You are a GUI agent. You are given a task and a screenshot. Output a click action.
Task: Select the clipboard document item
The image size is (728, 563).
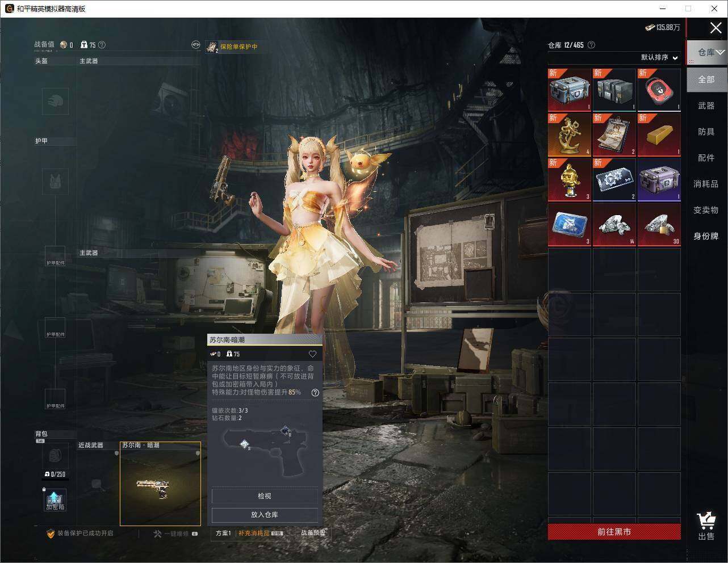(x=614, y=135)
